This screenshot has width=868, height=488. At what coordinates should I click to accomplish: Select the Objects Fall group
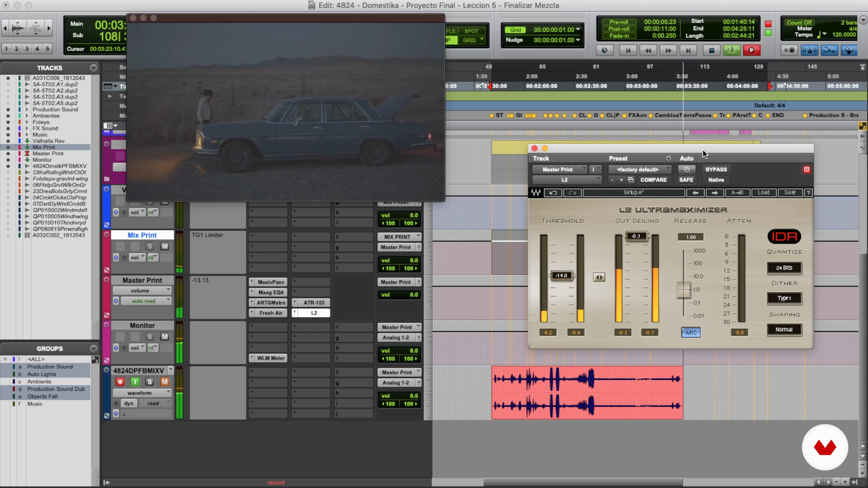pyautogui.click(x=42, y=396)
